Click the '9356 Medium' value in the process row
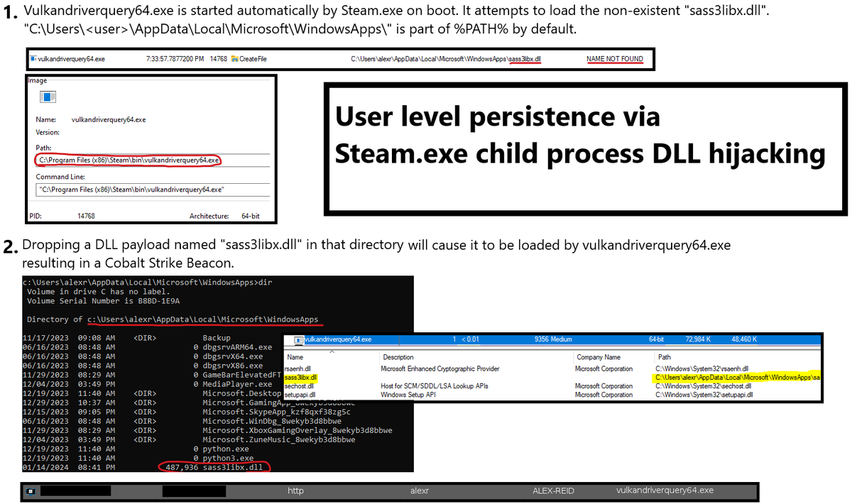The height and width of the screenshot is (504, 852). tap(552, 339)
